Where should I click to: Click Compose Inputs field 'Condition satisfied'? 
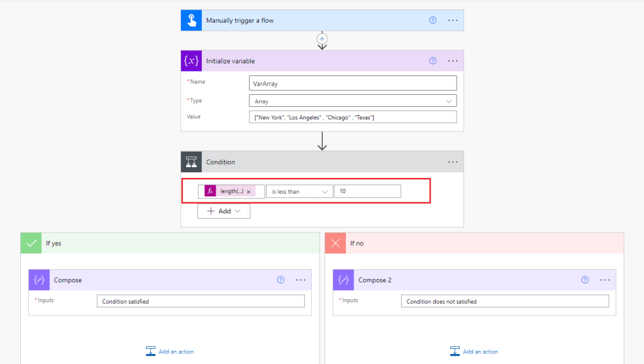(x=201, y=301)
